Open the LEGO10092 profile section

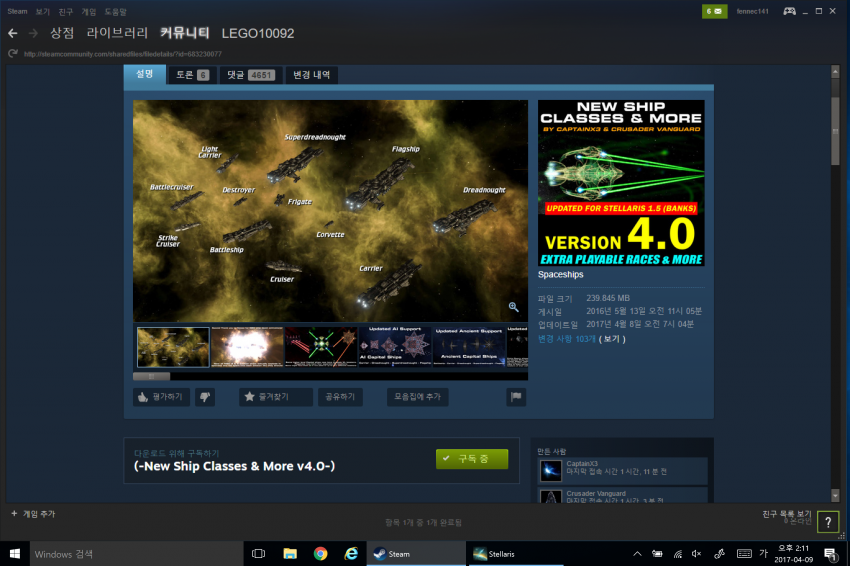[258, 34]
